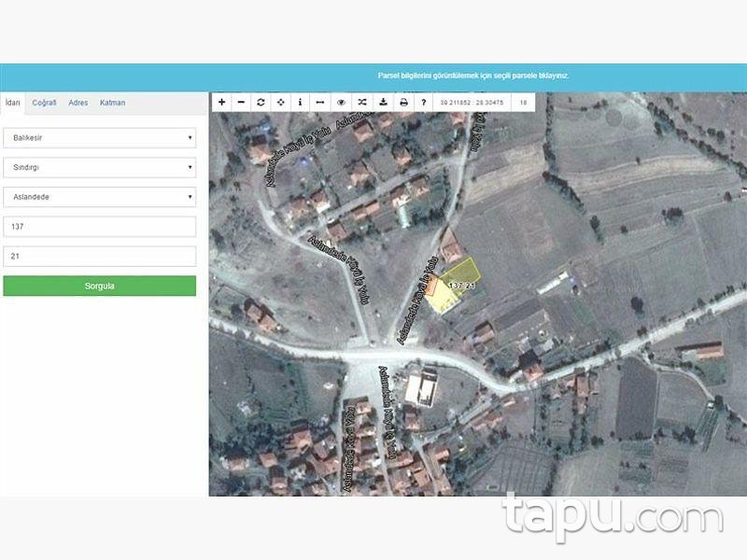The image size is (747, 560).
Task: Zoom out with the minus icon
Action: point(241,103)
